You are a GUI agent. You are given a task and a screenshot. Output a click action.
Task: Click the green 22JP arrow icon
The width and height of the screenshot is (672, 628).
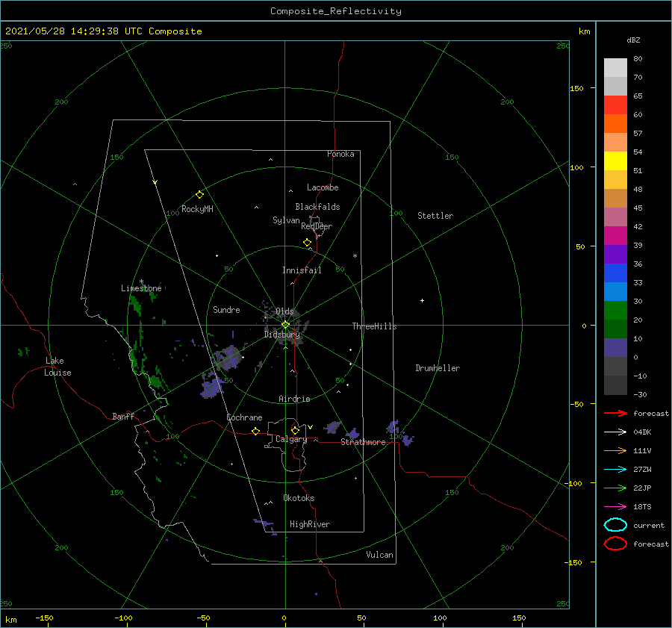click(x=615, y=488)
